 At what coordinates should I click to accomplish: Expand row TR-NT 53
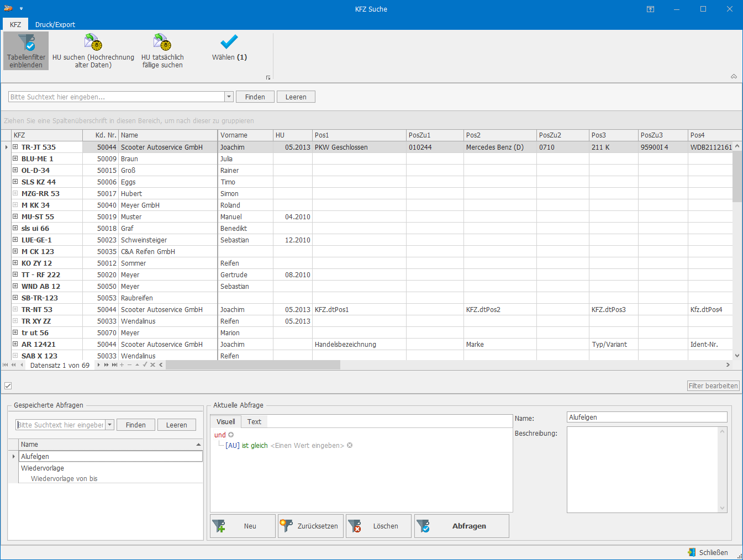(15, 309)
